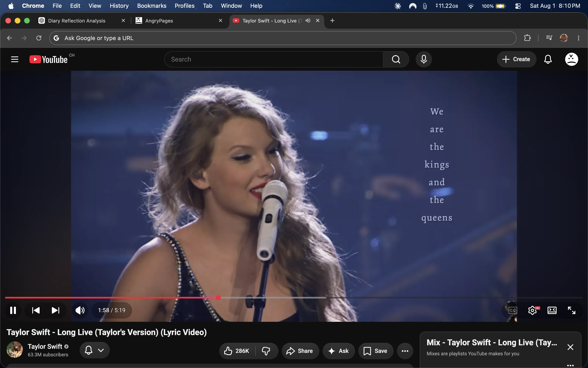Click the Chrome forward arrow
This screenshot has height=368, width=588.
click(x=24, y=38)
